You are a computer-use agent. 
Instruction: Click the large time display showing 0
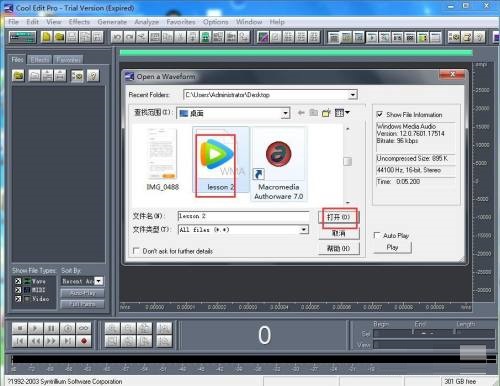tap(264, 335)
